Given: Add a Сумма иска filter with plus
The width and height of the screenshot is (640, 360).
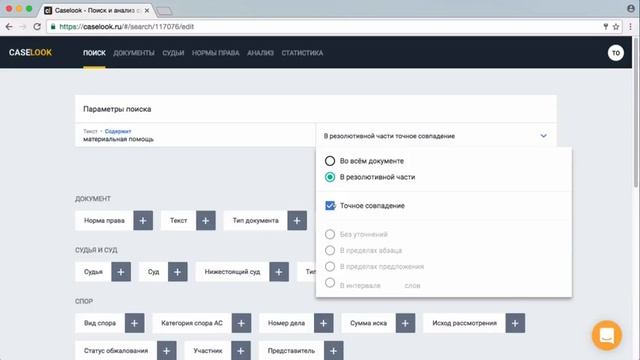Looking at the screenshot, I should 406,323.
